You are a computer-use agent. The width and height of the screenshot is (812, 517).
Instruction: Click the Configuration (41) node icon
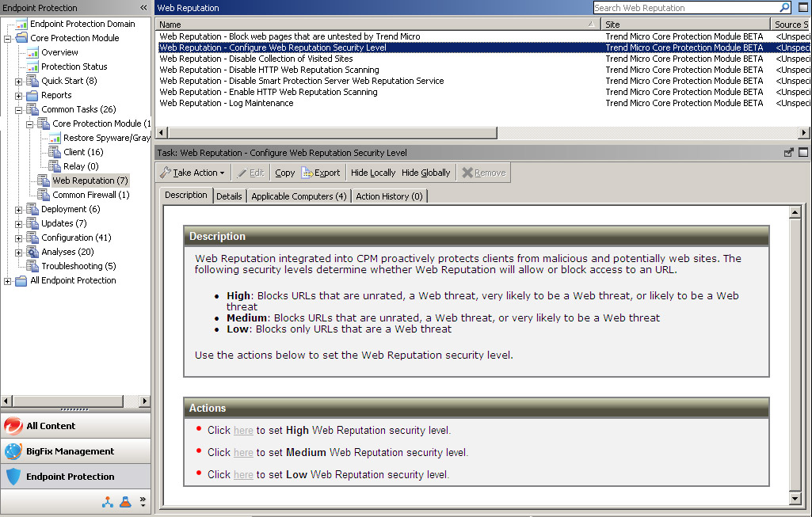pos(32,238)
